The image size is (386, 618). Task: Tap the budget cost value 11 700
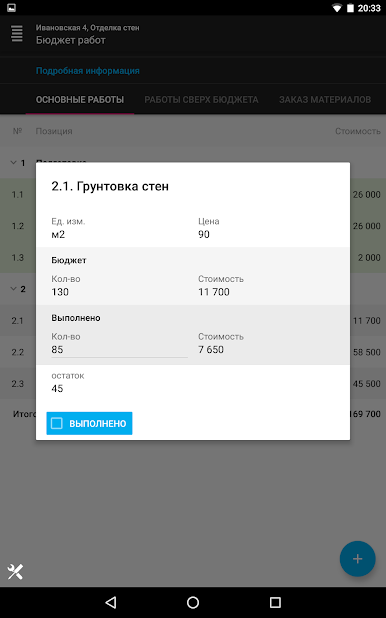[x=214, y=292]
